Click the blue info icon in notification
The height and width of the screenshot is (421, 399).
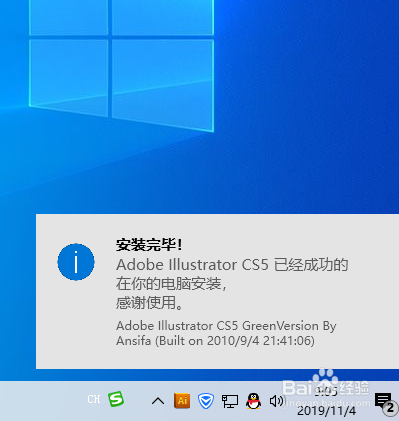pos(76,262)
